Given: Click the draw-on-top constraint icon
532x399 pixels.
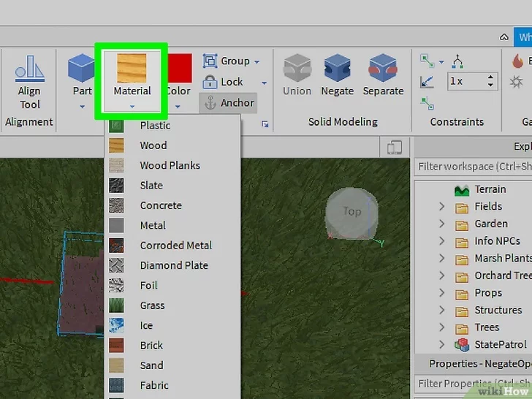Looking at the screenshot, I should click(x=427, y=82).
